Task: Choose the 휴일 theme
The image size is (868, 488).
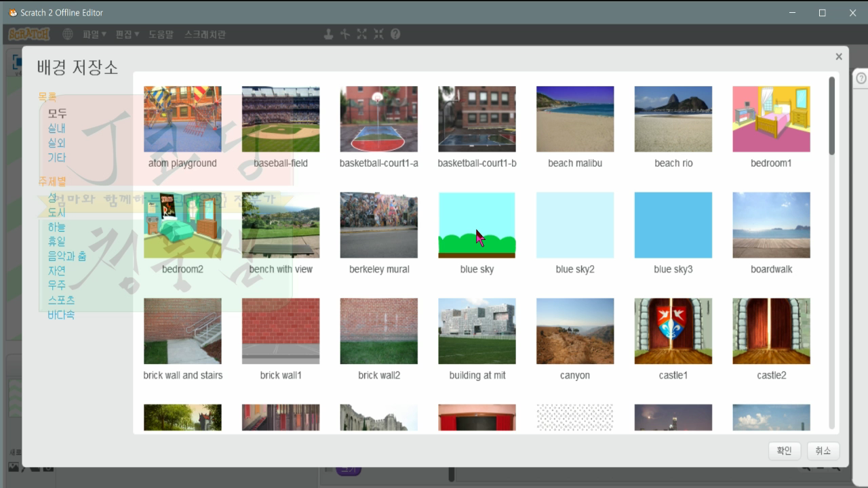Action: [57, 241]
